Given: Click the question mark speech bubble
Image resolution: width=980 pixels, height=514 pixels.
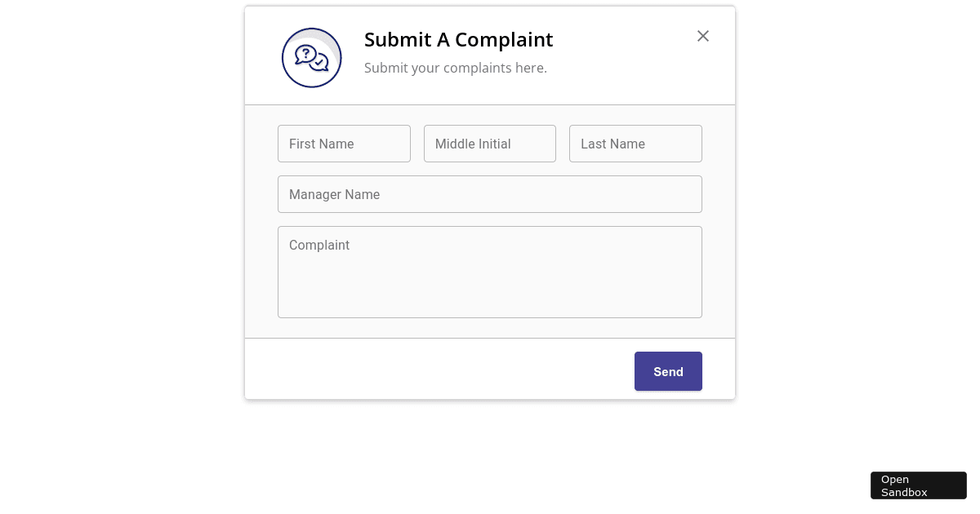Looking at the screenshot, I should pos(305,55).
